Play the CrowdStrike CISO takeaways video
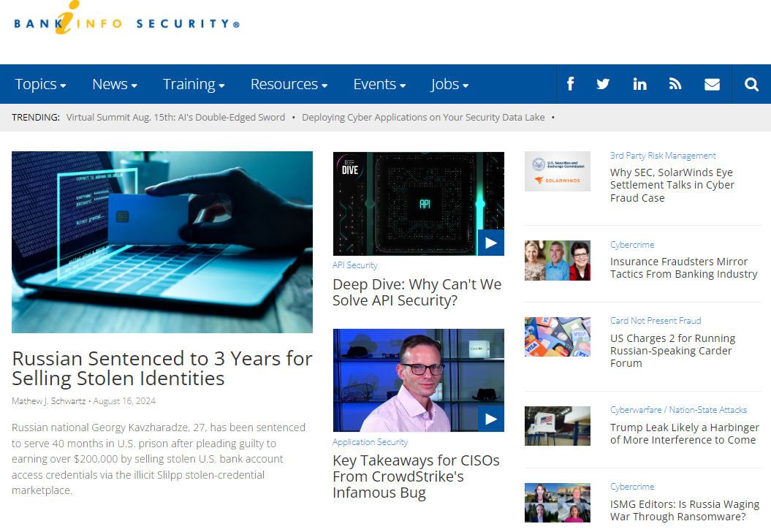This screenshot has height=532, width=771. [x=491, y=419]
